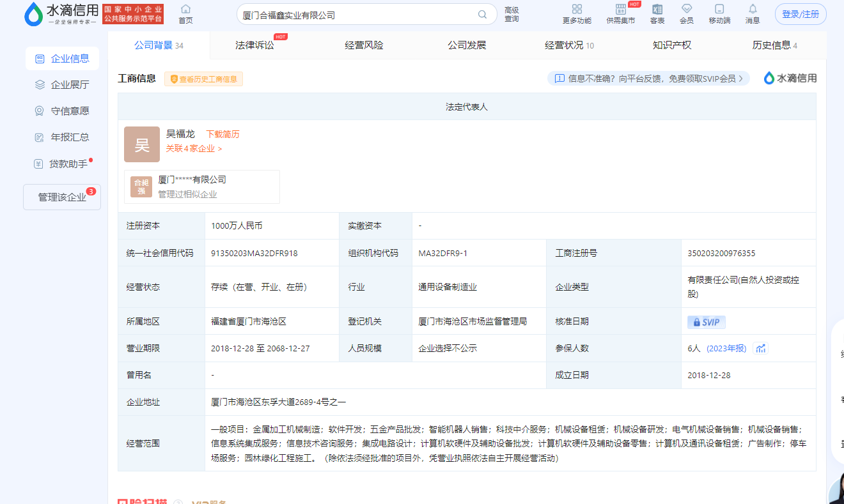Open 移动端 mobile icon
The image size is (844, 504).
click(719, 14)
